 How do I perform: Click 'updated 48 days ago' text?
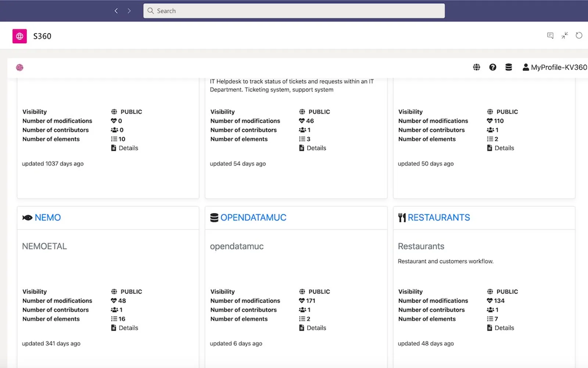coord(426,343)
